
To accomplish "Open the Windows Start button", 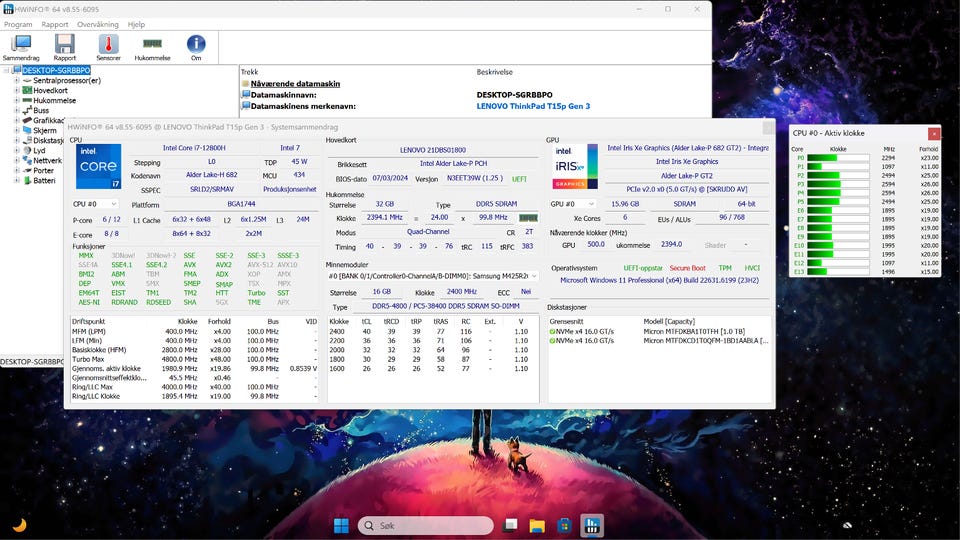I will (x=341, y=525).
